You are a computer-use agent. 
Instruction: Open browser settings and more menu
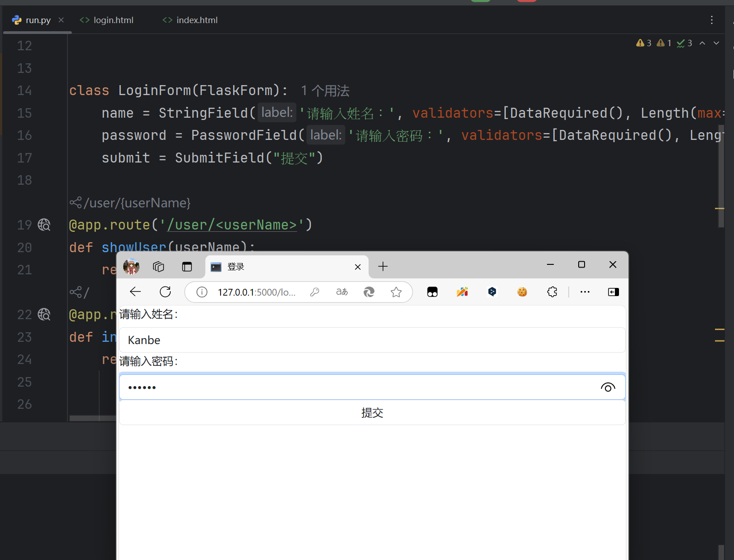(x=585, y=292)
